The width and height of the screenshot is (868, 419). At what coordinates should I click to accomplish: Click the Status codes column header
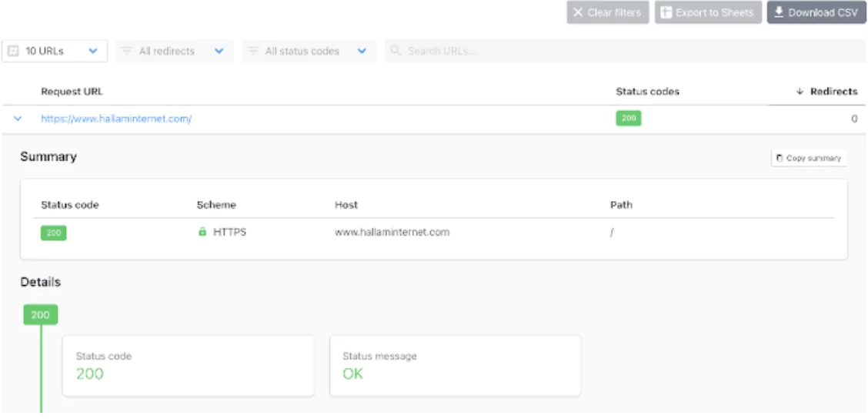point(647,92)
